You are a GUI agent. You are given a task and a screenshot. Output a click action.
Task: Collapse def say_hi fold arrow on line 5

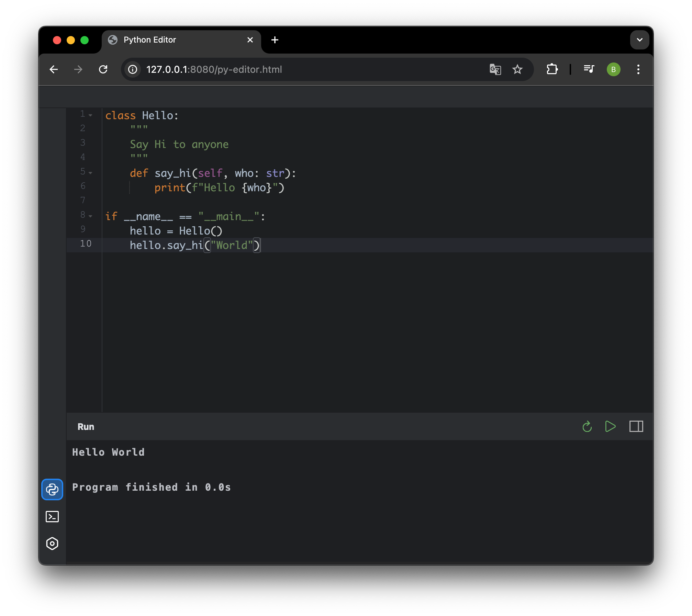pyautogui.click(x=90, y=173)
